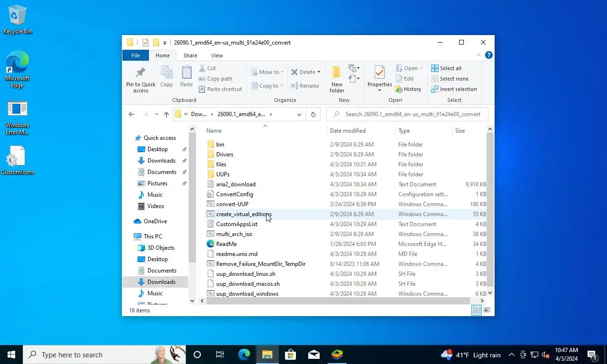
Task: Refresh the current folder view
Action: (x=313, y=114)
